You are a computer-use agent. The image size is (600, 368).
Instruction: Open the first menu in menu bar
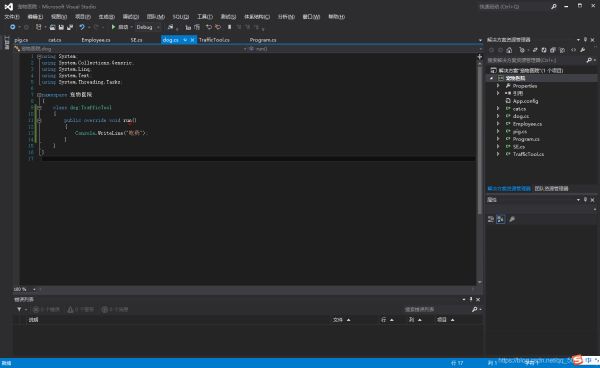point(11,17)
